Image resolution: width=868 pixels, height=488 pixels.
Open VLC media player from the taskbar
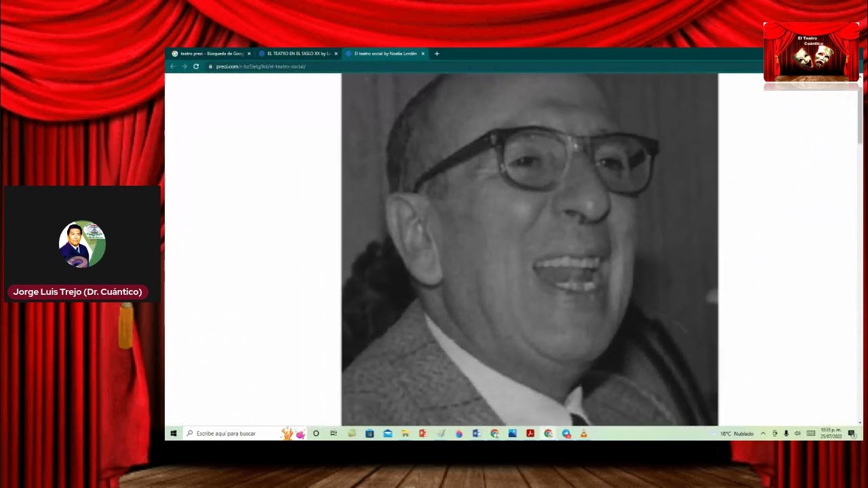(583, 434)
